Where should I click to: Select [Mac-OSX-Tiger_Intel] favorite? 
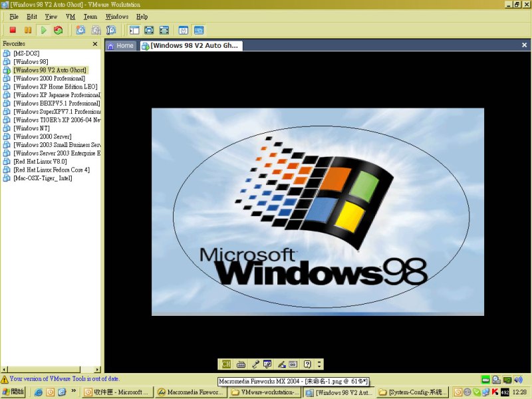[43, 178]
